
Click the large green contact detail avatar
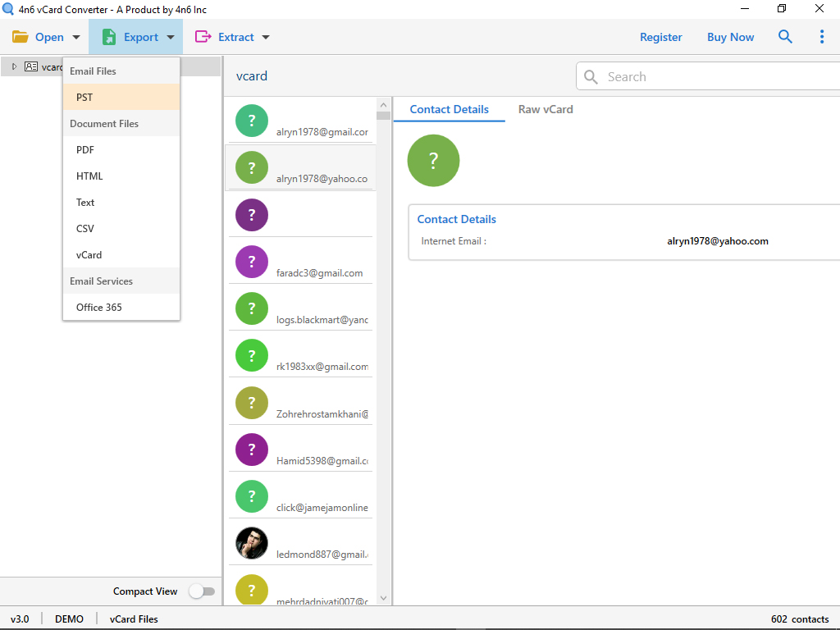(x=433, y=160)
